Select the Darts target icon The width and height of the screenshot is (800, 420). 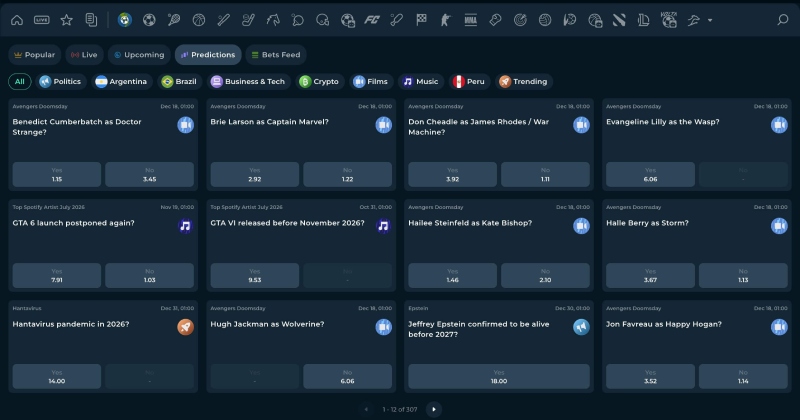tap(520, 20)
